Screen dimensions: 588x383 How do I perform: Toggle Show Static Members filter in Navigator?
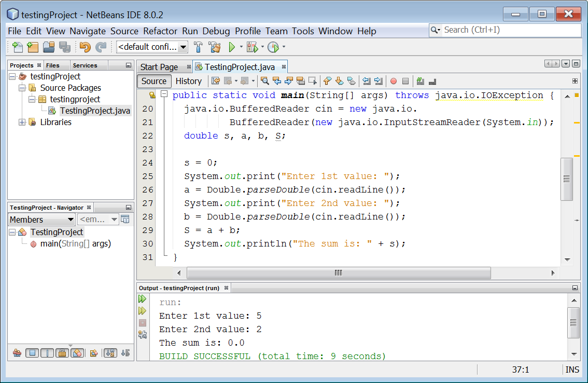coord(47,353)
